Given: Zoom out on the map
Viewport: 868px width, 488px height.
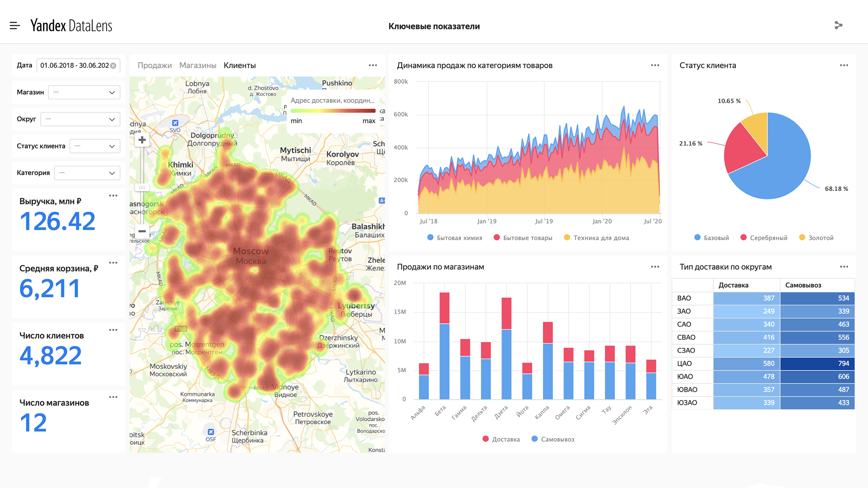Looking at the screenshot, I should [x=142, y=231].
